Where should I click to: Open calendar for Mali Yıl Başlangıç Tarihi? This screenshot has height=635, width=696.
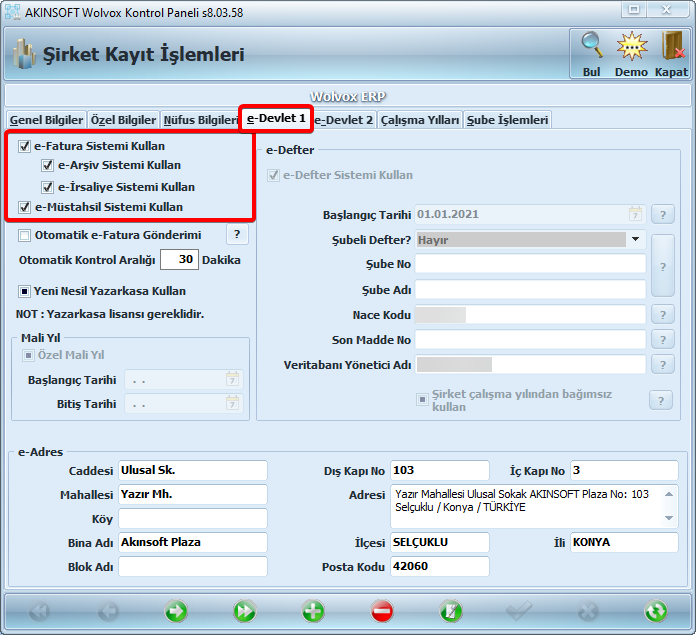[x=232, y=379]
